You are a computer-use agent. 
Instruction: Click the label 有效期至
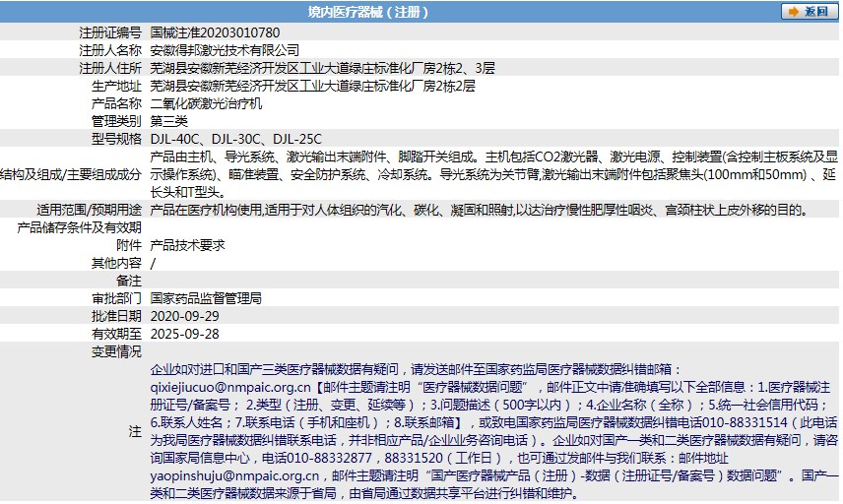[x=116, y=335]
